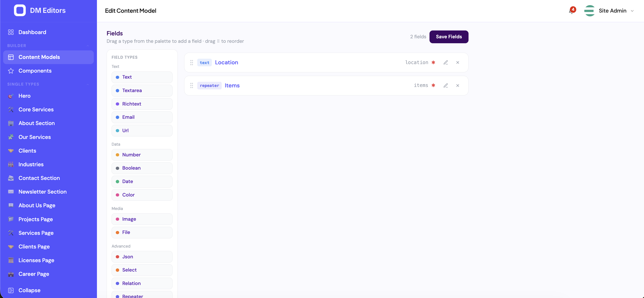
Task: Open Components in the sidebar
Action: (x=48, y=71)
